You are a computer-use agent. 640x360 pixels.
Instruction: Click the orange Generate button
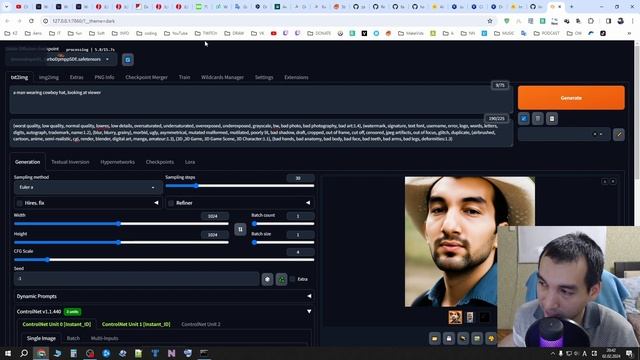pyautogui.click(x=571, y=98)
